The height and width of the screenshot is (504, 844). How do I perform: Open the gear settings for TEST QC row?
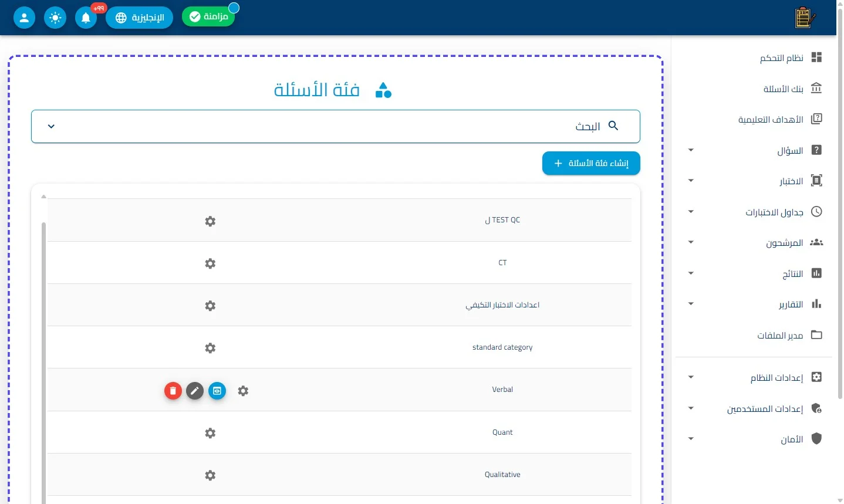[210, 221]
